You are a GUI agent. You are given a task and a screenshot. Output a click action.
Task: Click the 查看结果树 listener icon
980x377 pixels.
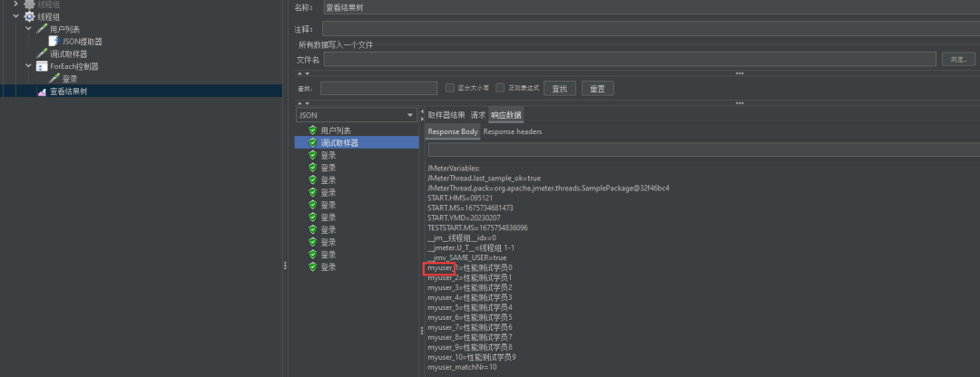click(x=41, y=92)
